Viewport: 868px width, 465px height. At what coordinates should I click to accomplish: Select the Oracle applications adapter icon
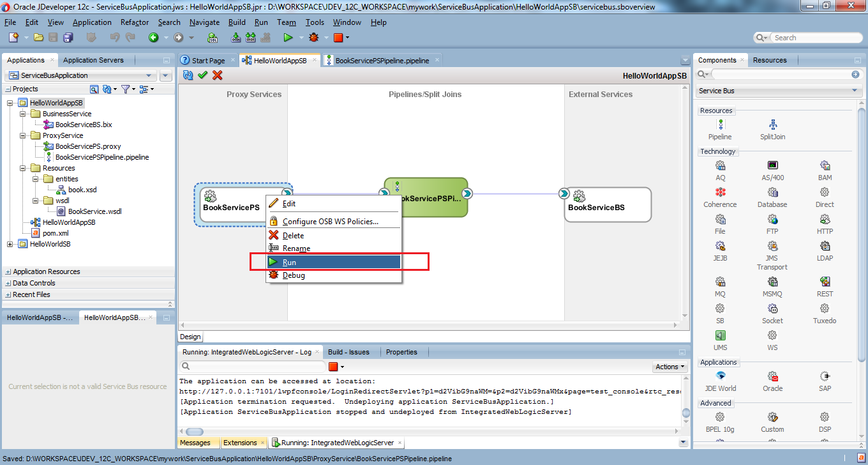coord(773,376)
